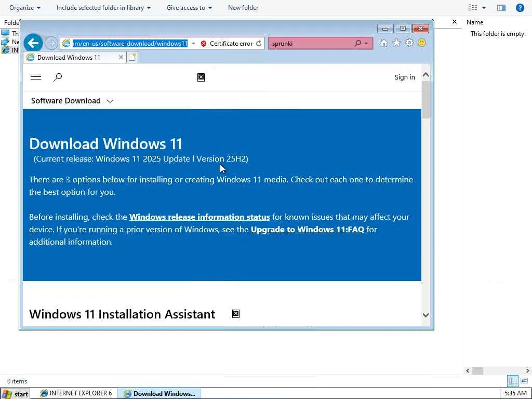
Task: Switch to details view icon in status bar
Action: click(513, 381)
